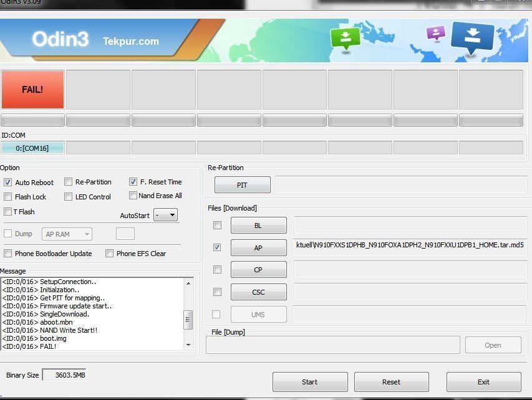Click the small field next to AP RAM
This screenshot has height=400, width=532.
[125, 234]
